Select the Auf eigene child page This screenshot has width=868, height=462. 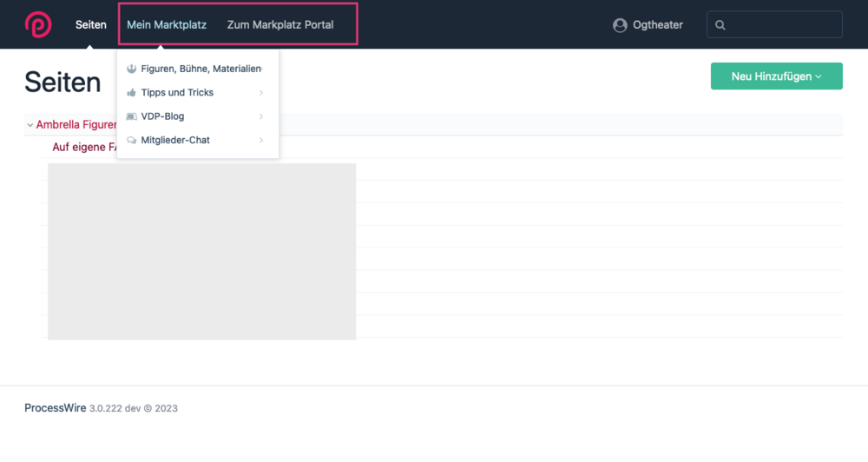pyautogui.click(x=84, y=148)
